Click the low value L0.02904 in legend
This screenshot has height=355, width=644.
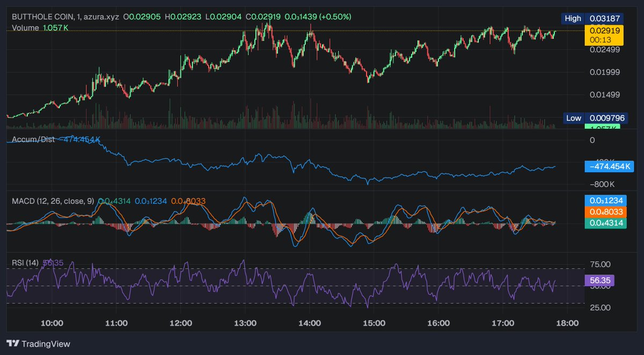click(x=223, y=17)
